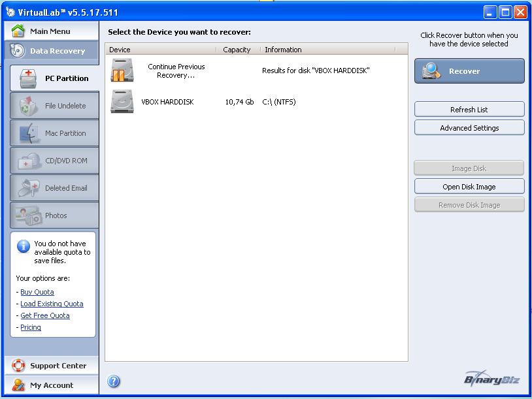Open the Main Menu section
This screenshot has height=399, width=532.
click(52, 31)
